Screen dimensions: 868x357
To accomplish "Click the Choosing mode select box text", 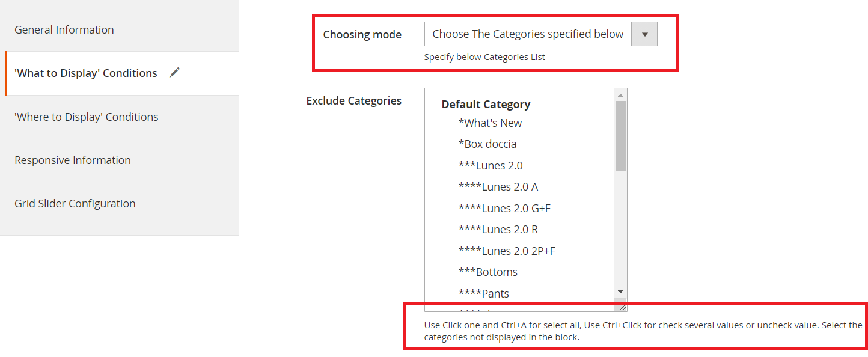I will 528,34.
